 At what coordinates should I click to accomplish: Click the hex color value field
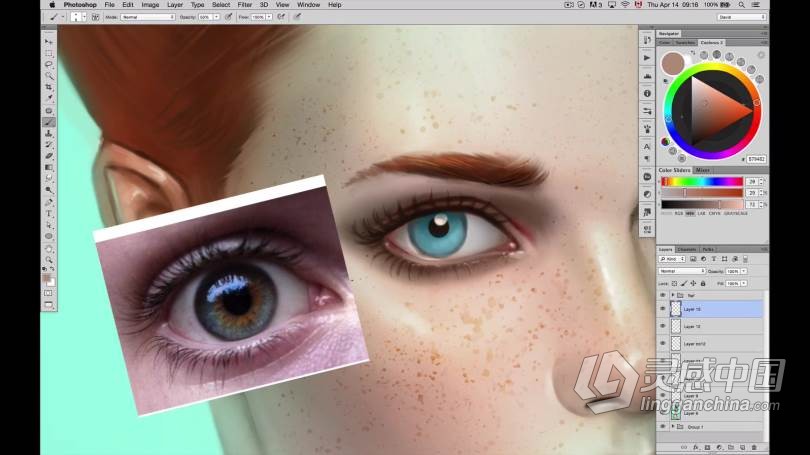(x=756, y=159)
